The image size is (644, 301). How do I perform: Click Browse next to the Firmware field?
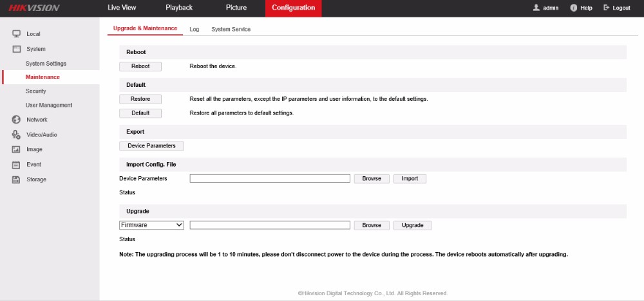click(x=372, y=225)
